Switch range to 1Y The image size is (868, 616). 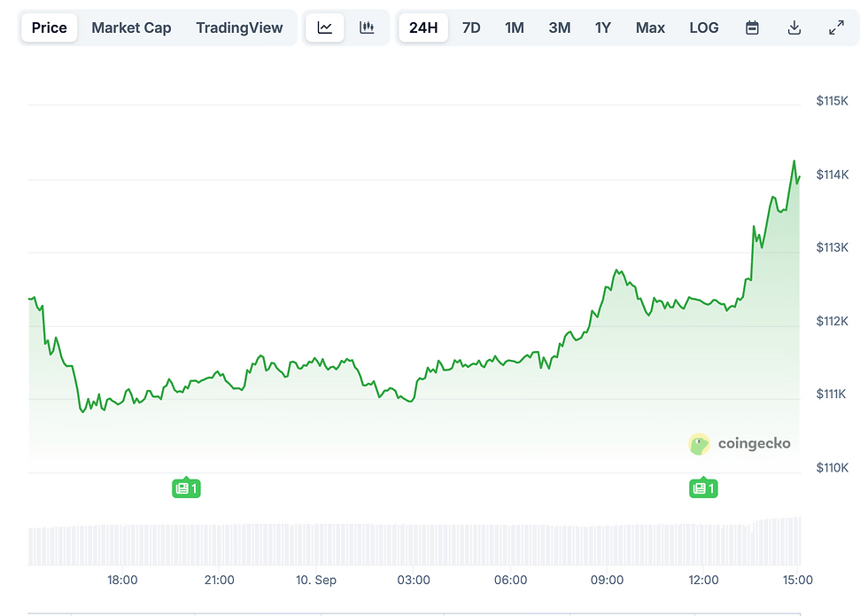[602, 27]
